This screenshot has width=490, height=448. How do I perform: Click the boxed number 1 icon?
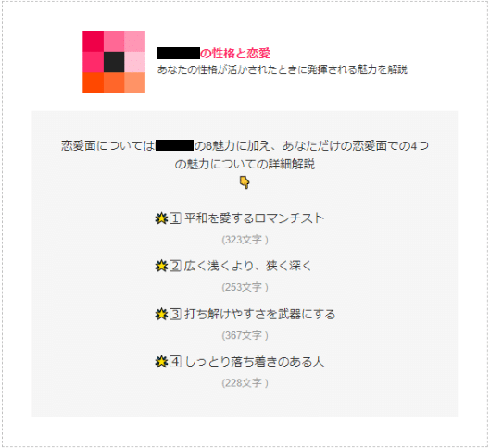click(x=175, y=218)
